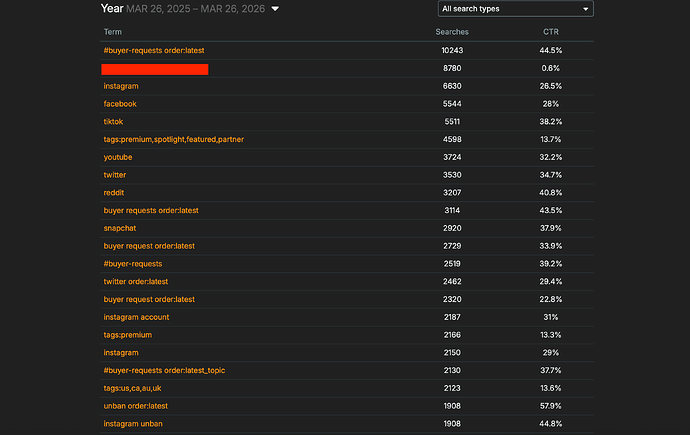Select the 44.5% CTR value
Screen dimensions: 690x435
click(551, 51)
